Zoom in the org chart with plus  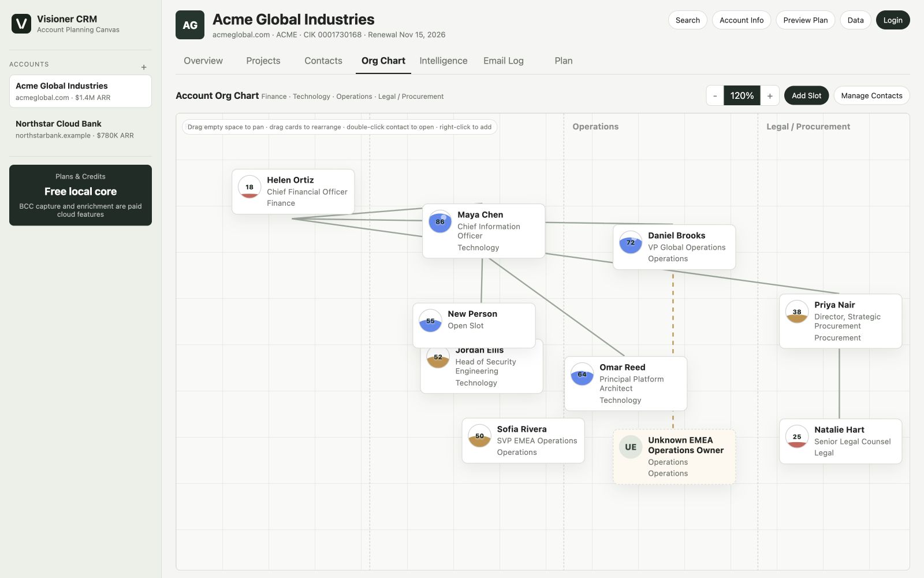(x=770, y=95)
